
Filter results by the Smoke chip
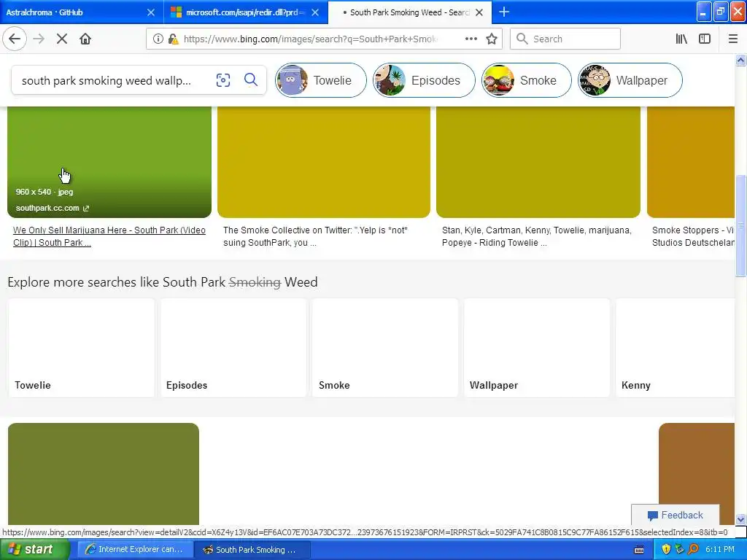(527, 80)
